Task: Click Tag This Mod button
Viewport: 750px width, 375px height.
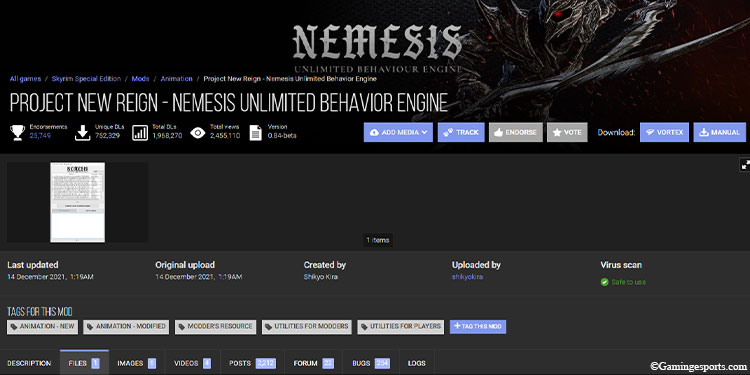Action: (478, 327)
